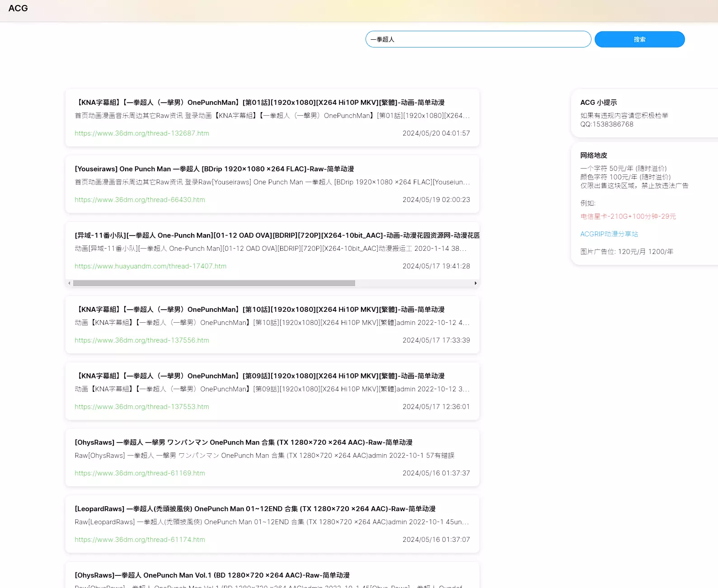Open the thread-66430 URL link
The image size is (718, 588).
click(x=140, y=200)
